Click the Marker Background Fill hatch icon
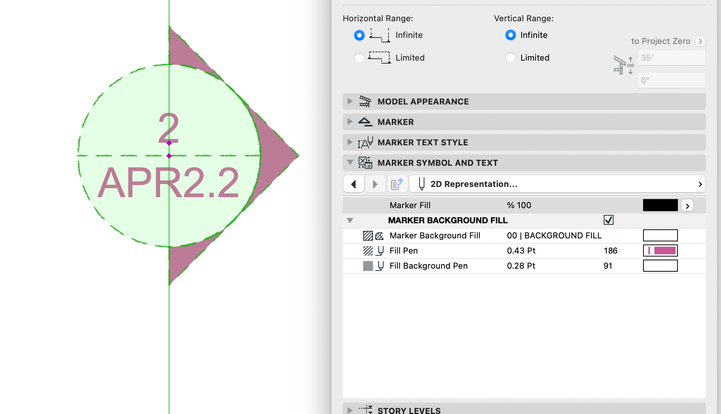 (x=368, y=236)
